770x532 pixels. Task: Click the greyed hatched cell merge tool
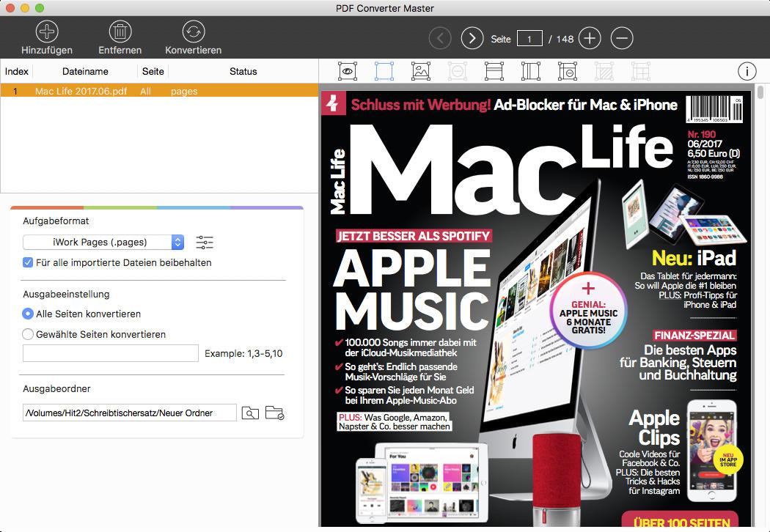tap(604, 71)
